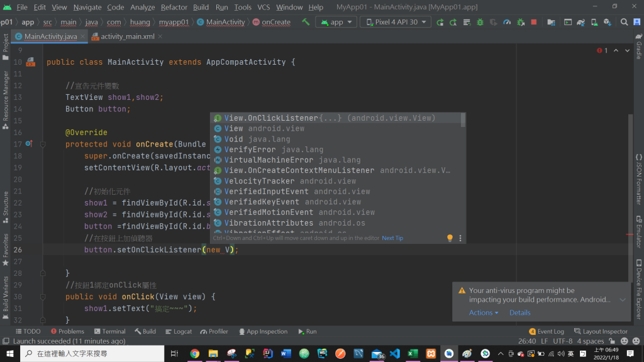Click the override gutter icon at line 17
This screenshot has height=362, width=644.
pyautogui.click(x=29, y=144)
